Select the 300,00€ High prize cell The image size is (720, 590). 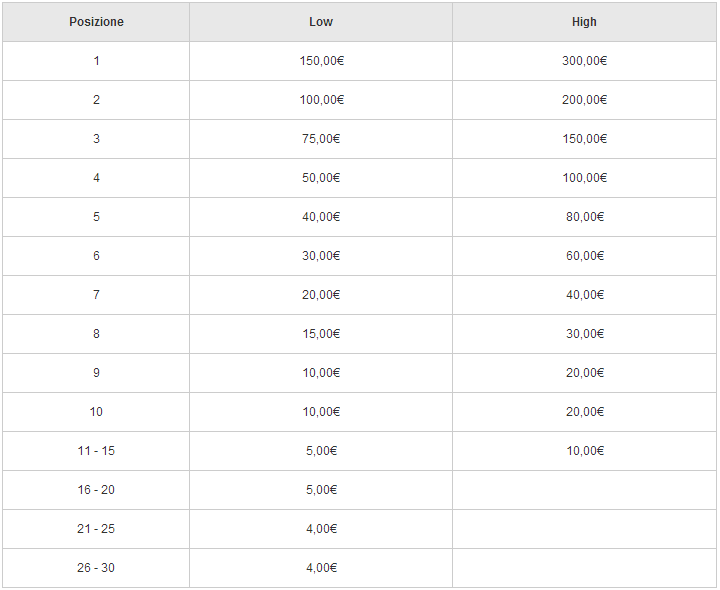584,61
